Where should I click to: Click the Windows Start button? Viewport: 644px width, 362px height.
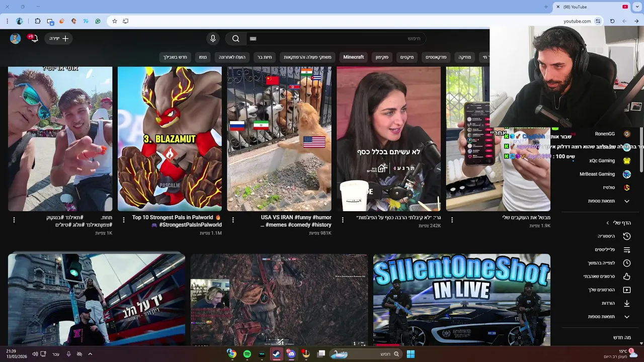pos(411,354)
